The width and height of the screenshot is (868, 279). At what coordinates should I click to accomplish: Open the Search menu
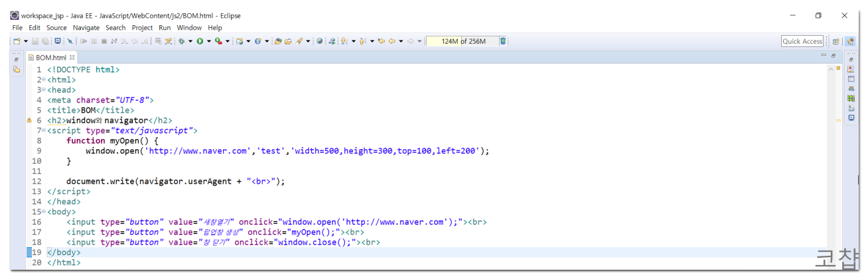[115, 28]
